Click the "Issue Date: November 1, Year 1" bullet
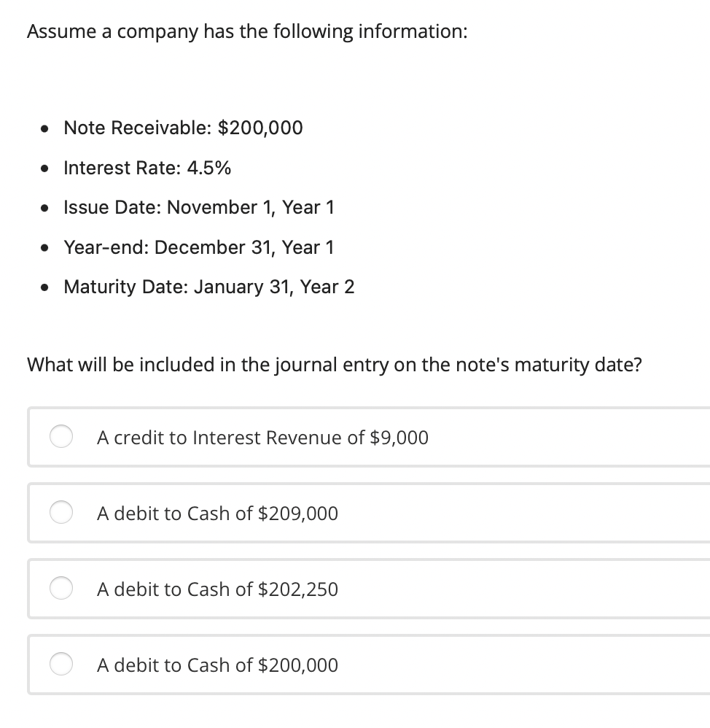This screenshot has width=710, height=728. (199, 207)
